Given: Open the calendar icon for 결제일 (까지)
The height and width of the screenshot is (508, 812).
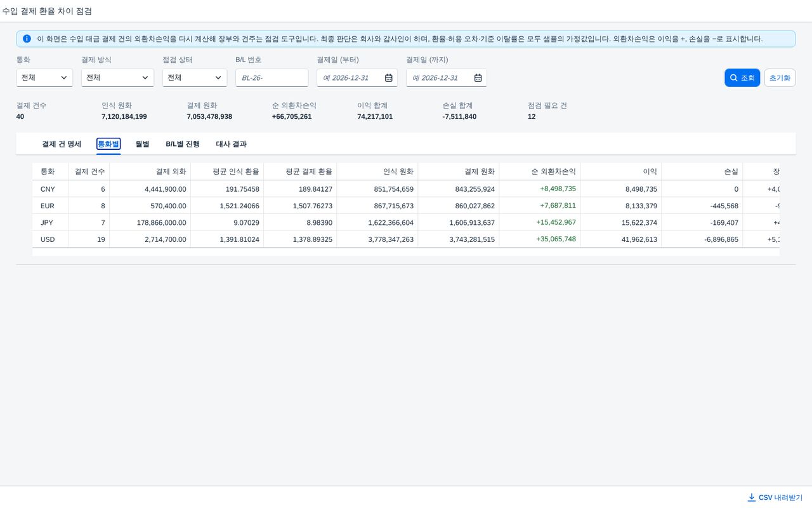Looking at the screenshot, I should [478, 77].
